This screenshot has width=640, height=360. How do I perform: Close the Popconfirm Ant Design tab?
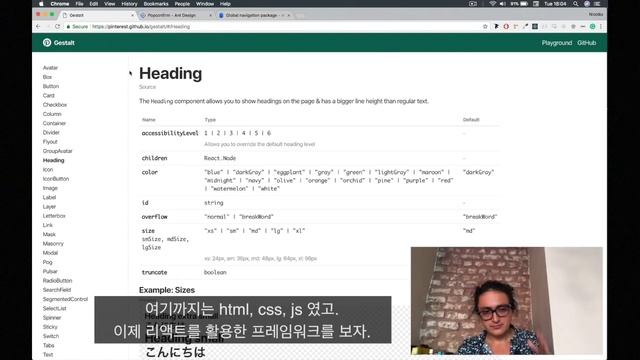coord(210,15)
